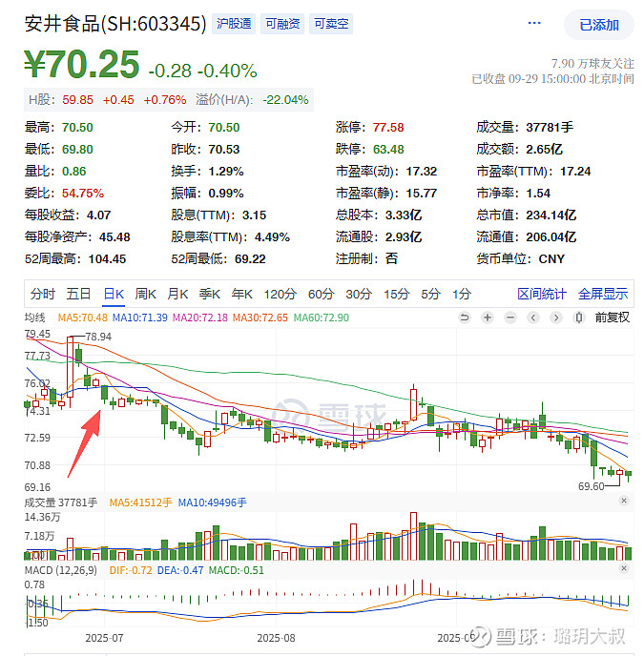Viewport: 644px width, 656px height.
Task: Switch to 120分 chart tab
Action: 280,294
